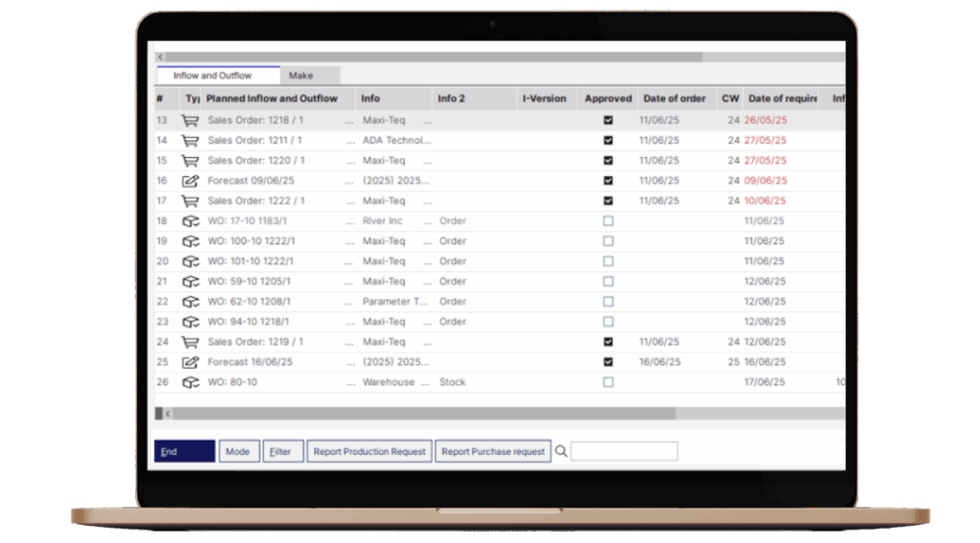Viewport: 980px width, 543px height.
Task: Expand ellipsis beside Maxi-Teq info on row 13
Action: click(427, 121)
